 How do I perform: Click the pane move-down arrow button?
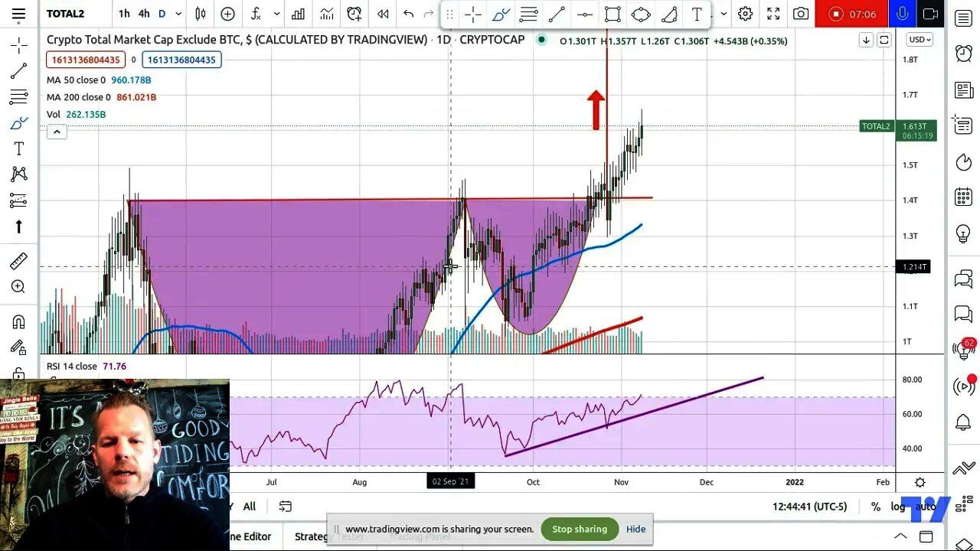(866, 41)
